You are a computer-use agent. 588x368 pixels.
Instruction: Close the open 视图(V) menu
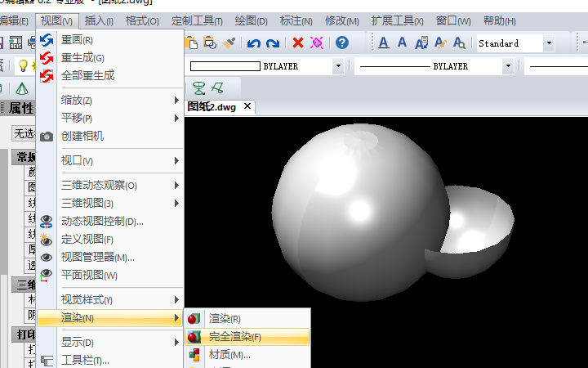click(57, 21)
